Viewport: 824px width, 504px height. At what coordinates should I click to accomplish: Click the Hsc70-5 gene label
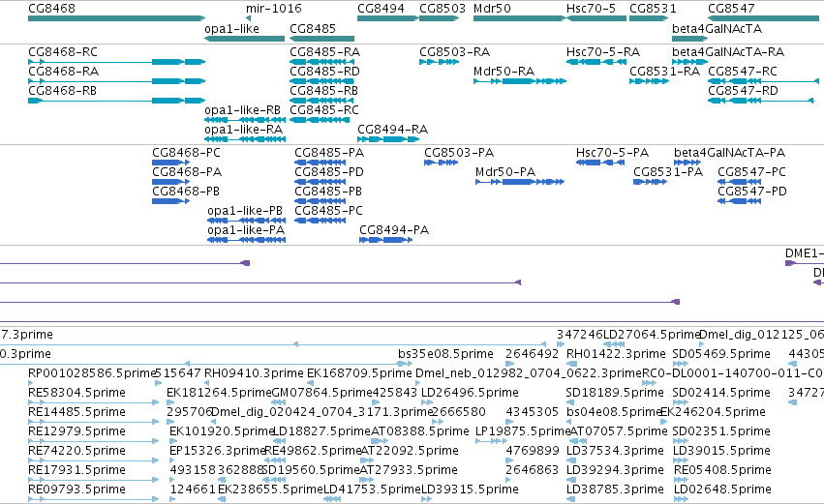[592, 9]
